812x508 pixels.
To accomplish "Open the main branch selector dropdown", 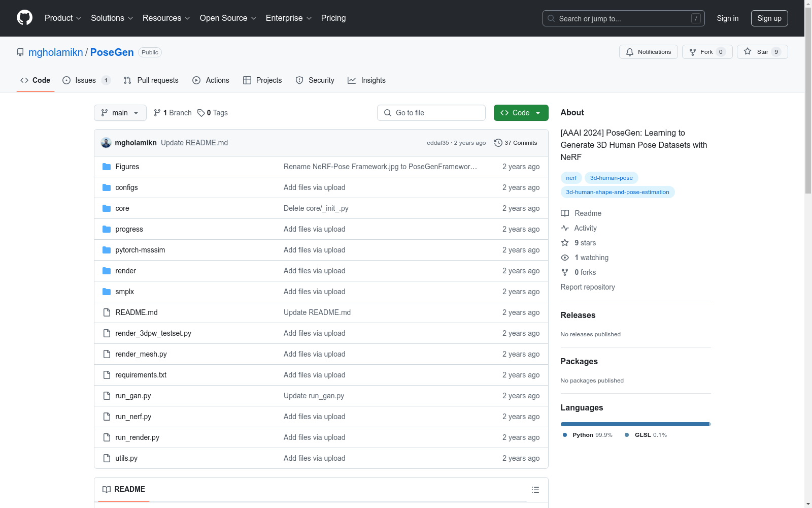I will (120, 113).
